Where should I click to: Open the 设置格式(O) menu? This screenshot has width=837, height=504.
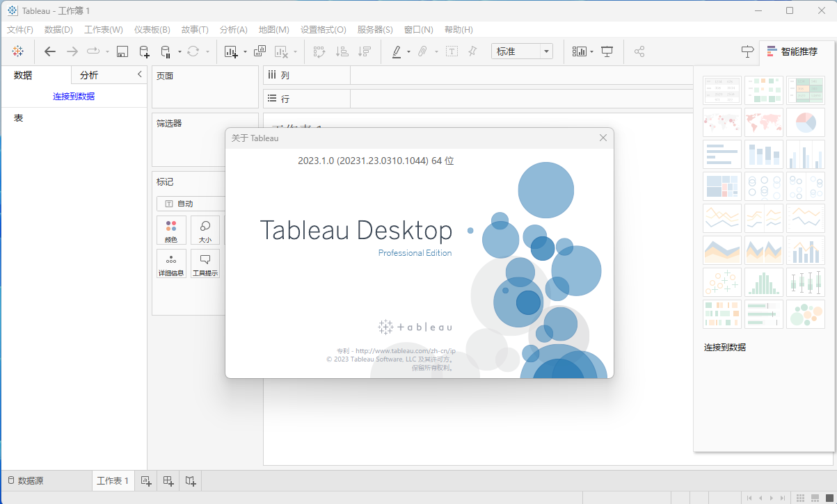tap(324, 30)
